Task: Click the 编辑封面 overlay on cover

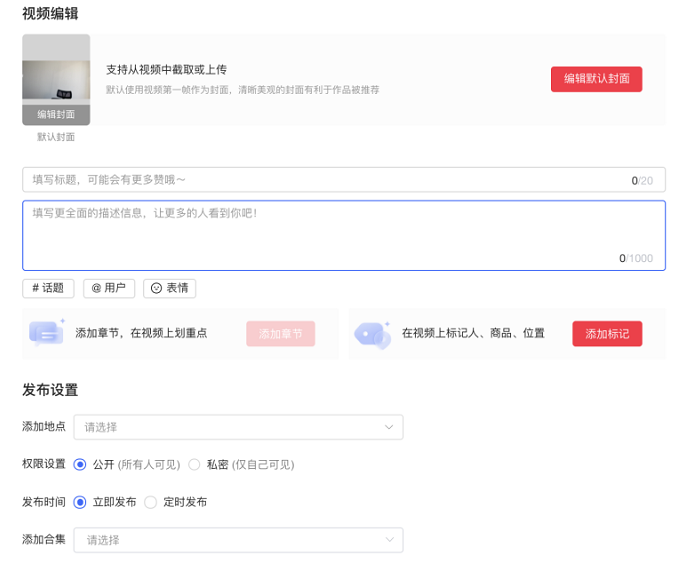Action: click(56, 114)
